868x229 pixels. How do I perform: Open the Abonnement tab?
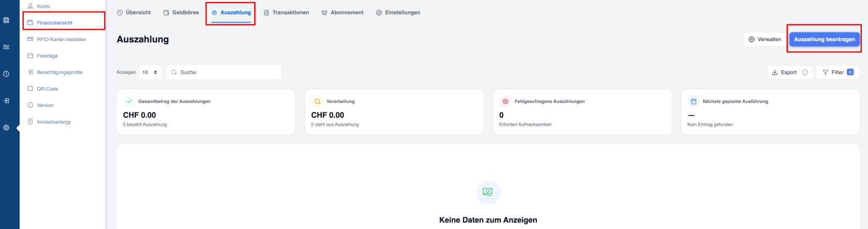(343, 12)
